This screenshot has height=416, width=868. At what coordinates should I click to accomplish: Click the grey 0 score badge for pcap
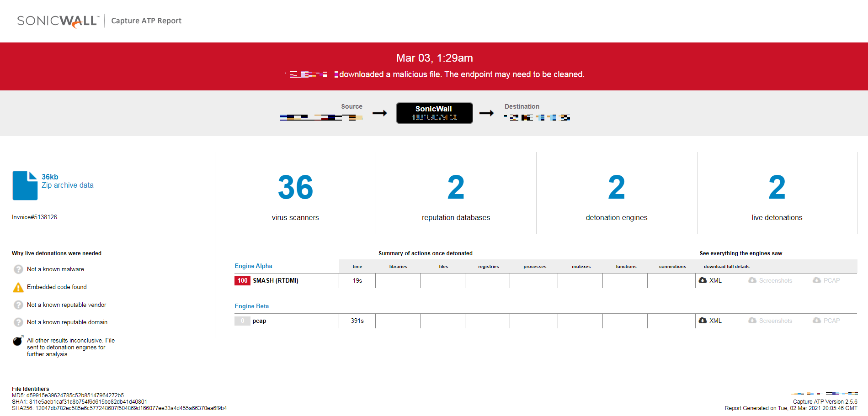(x=242, y=321)
